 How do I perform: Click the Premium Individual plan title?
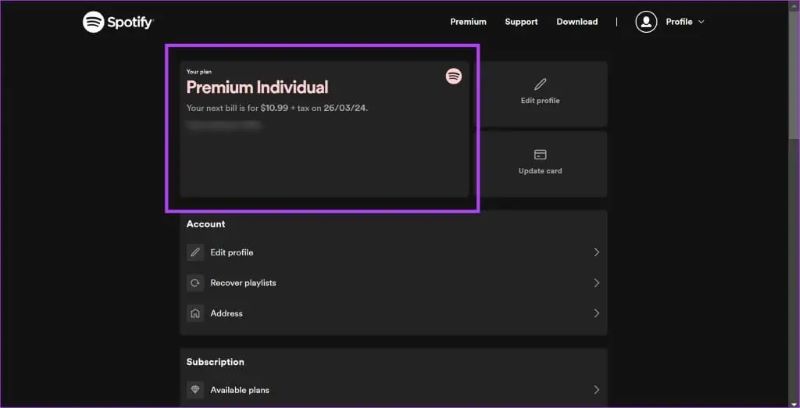tap(257, 87)
